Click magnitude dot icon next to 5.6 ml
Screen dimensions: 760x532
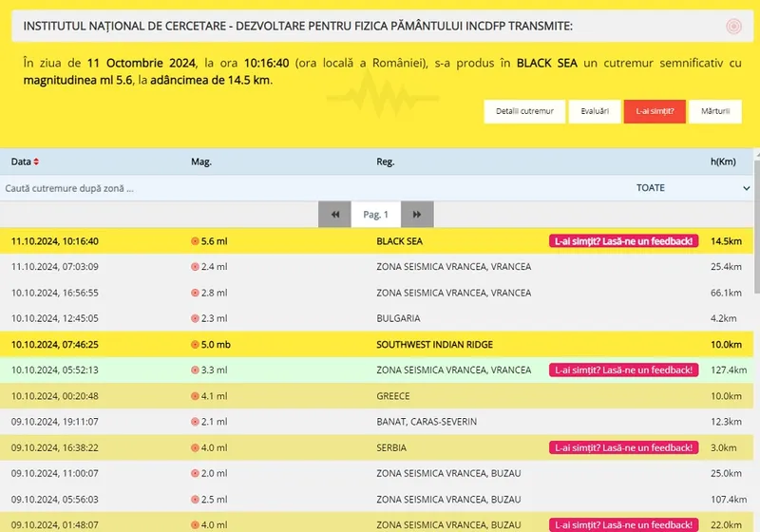click(x=195, y=241)
